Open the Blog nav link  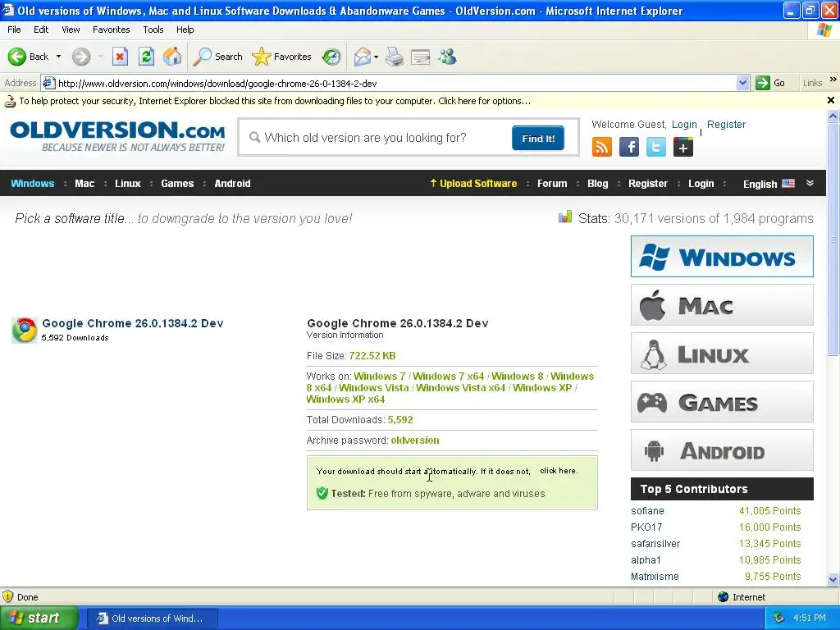597,183
